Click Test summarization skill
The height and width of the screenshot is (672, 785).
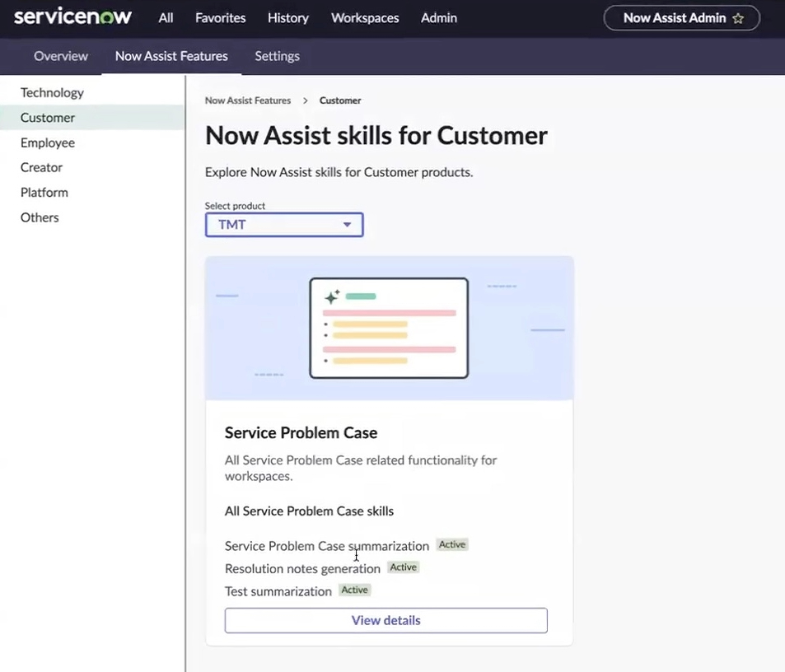(278, 591)
